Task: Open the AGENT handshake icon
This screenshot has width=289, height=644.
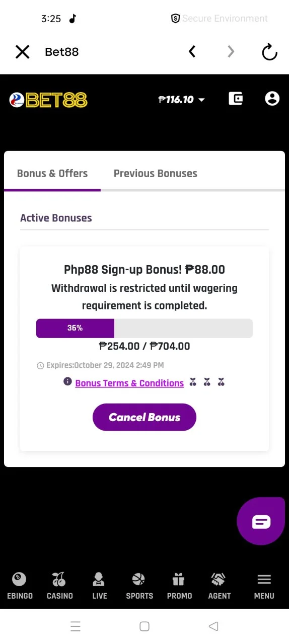Action: [x=219, y=580]
